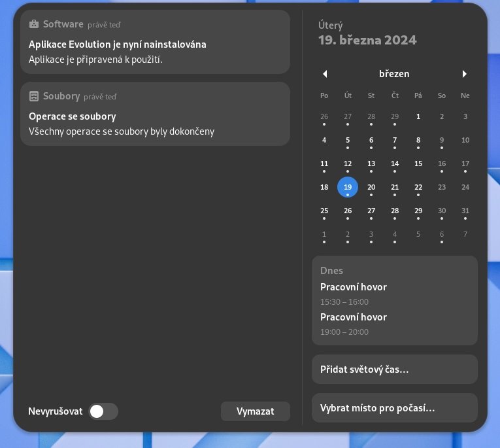This screenshot has height=448, width=500.
Task: Click the Vymazat button
Action: point(256,411)
